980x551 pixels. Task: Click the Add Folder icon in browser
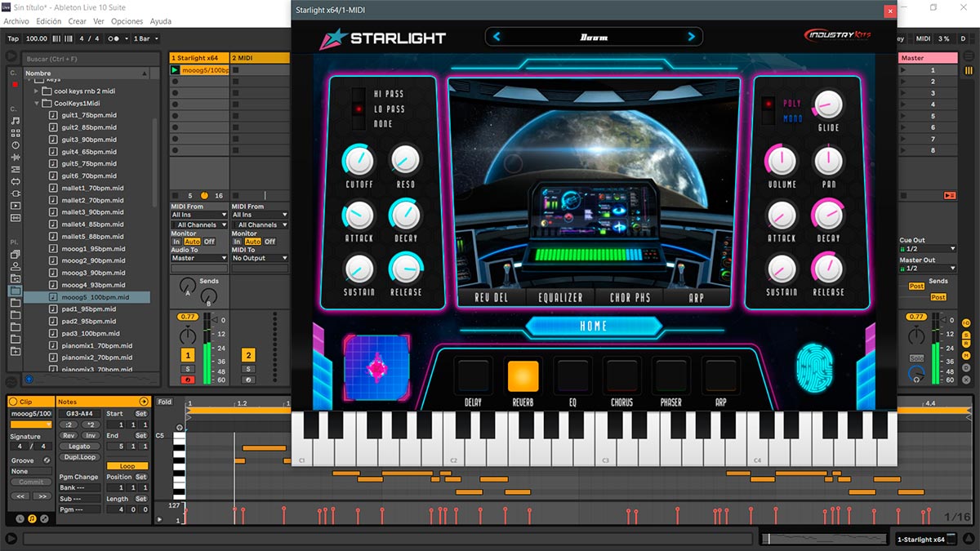click(x=15, y=351)
